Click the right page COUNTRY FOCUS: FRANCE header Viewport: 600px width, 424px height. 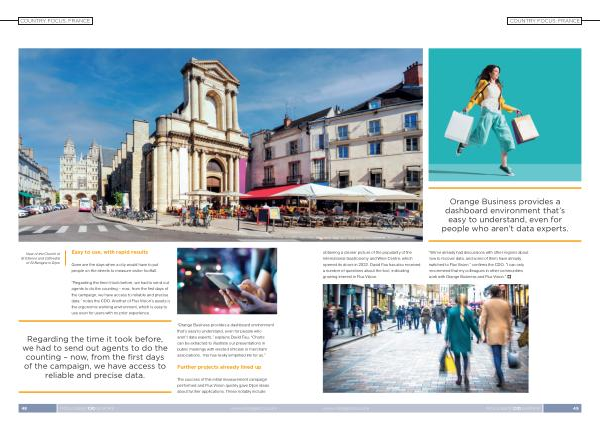tap(545, 21)
